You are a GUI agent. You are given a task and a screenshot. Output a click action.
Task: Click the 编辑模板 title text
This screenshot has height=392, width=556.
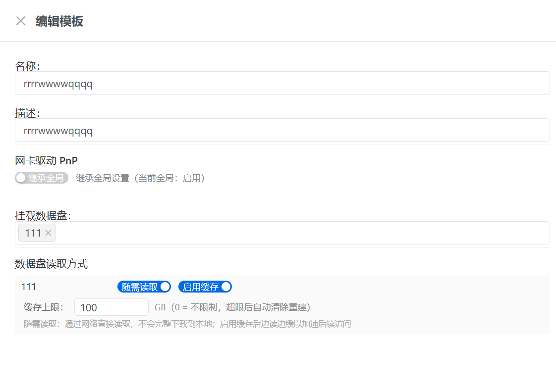[59, 21]
